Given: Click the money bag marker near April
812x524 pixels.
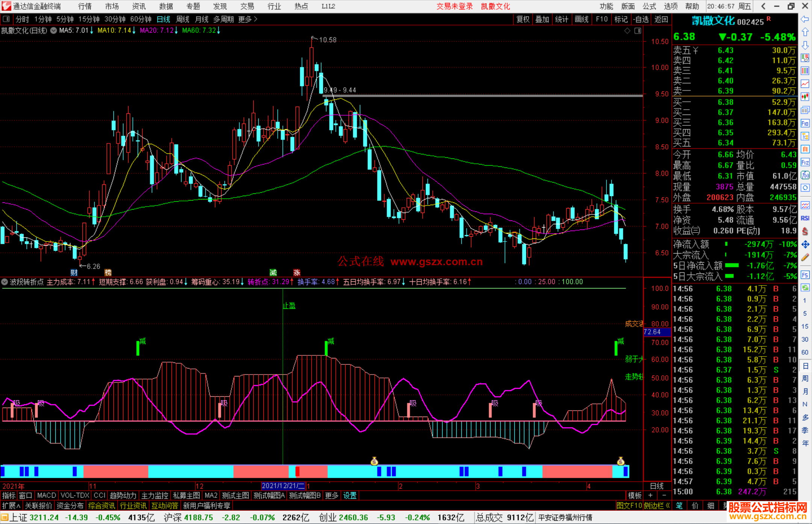Looking at the screenshot, I should pos(621,461).
